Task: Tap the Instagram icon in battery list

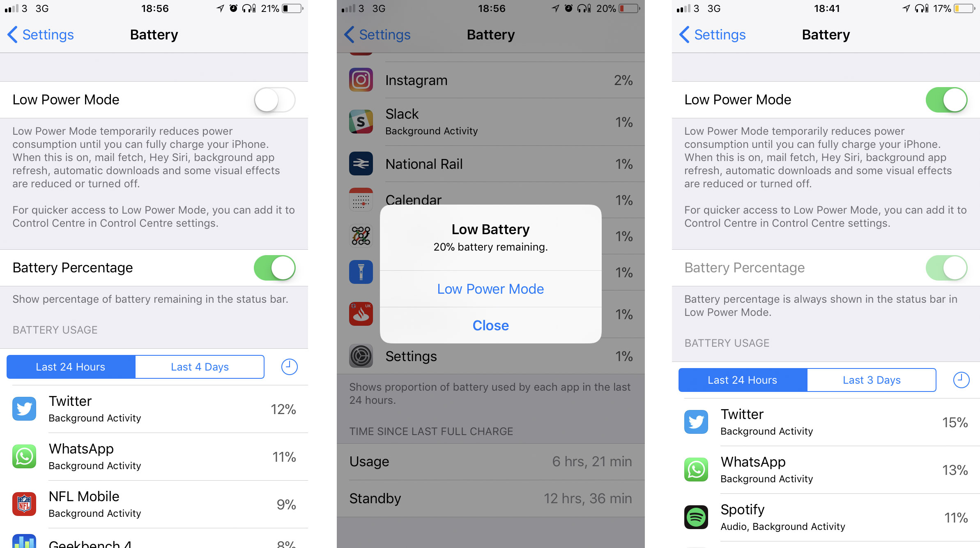Action: tap(361, 79)
